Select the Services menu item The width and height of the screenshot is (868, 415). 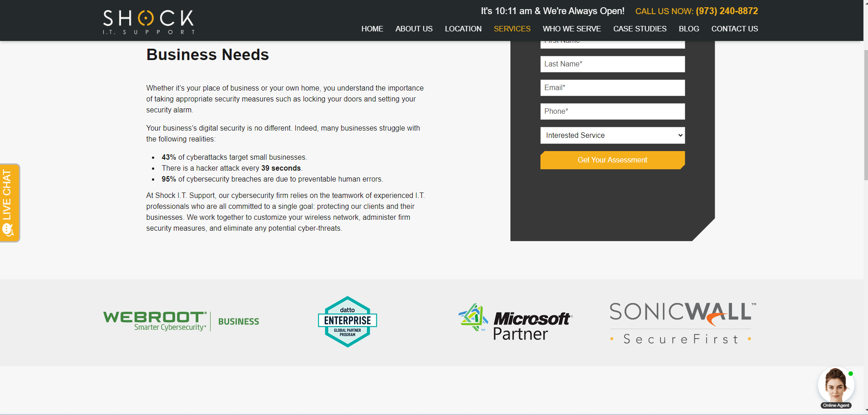512,29
